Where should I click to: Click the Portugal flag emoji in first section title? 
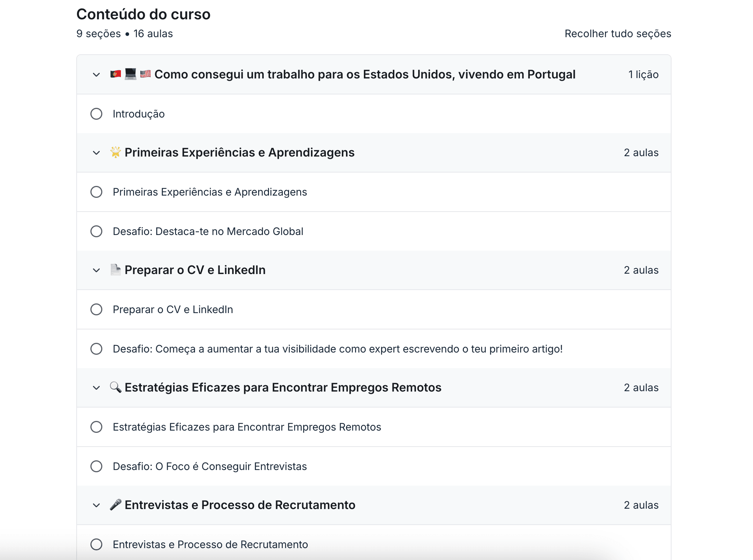(x=116, y=74)
